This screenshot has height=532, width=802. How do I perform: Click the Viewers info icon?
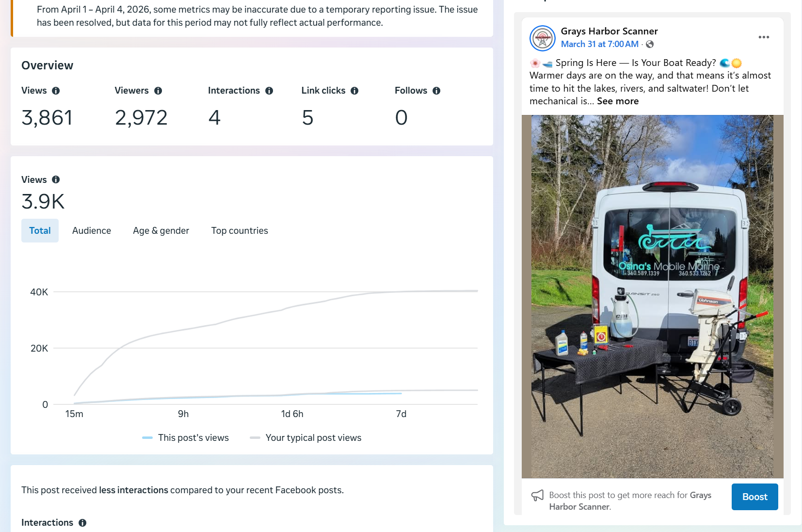[x=158, y=91]
